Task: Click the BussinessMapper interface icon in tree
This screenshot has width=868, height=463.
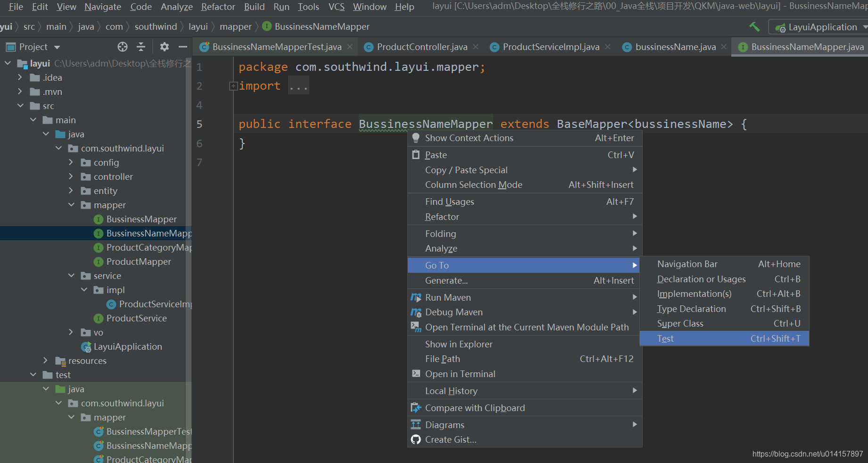Action: 99,219
